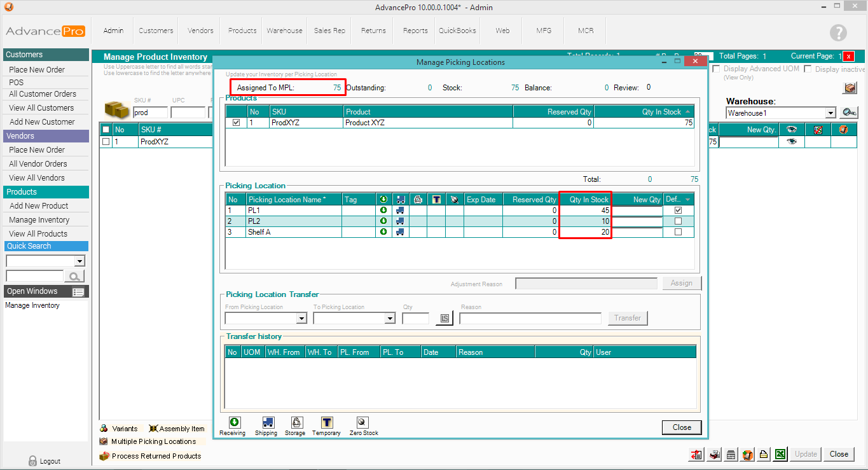Open the Warehouse menu
The height and width of the screenshot is (470, 868).
pos(284,31)
